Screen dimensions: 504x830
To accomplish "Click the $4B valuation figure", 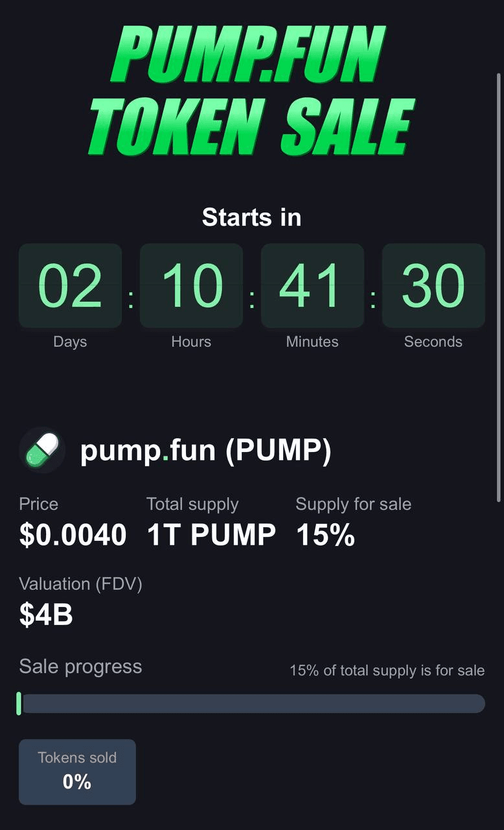I will [45, 615].
